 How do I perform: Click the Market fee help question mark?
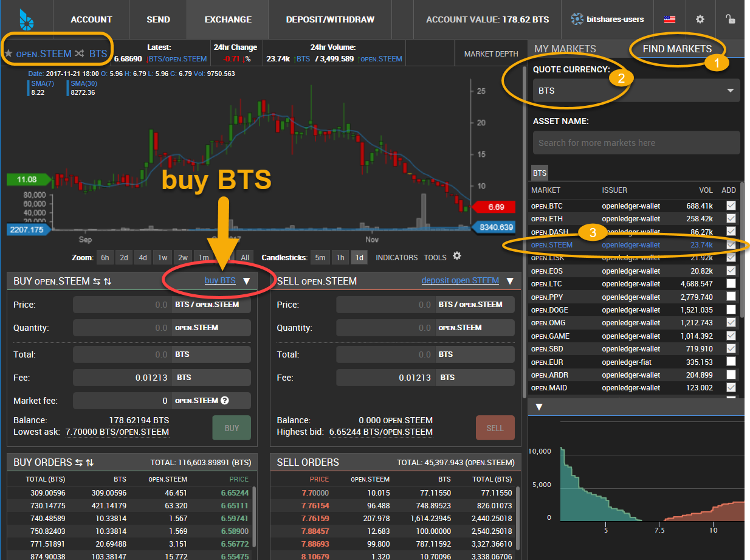[225, 401]
